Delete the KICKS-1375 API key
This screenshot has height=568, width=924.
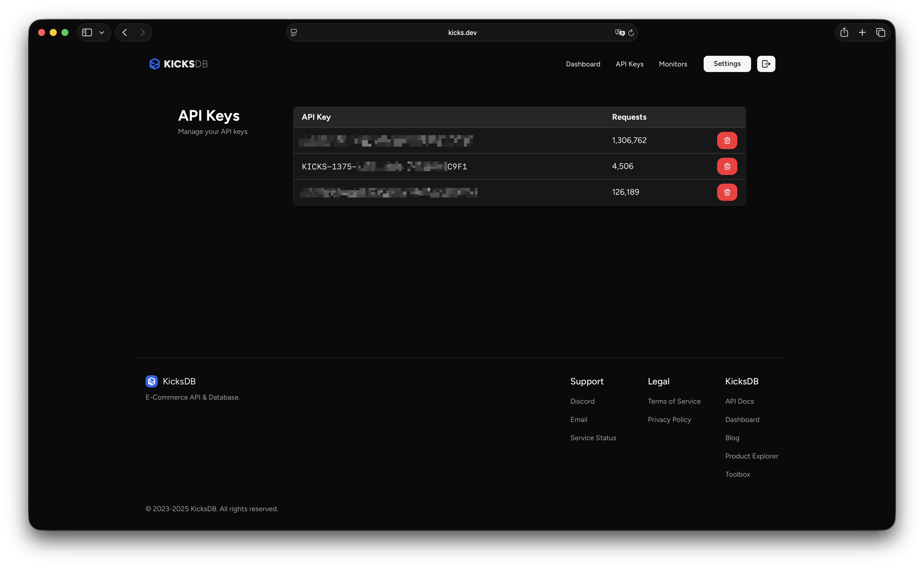point(727,166)
